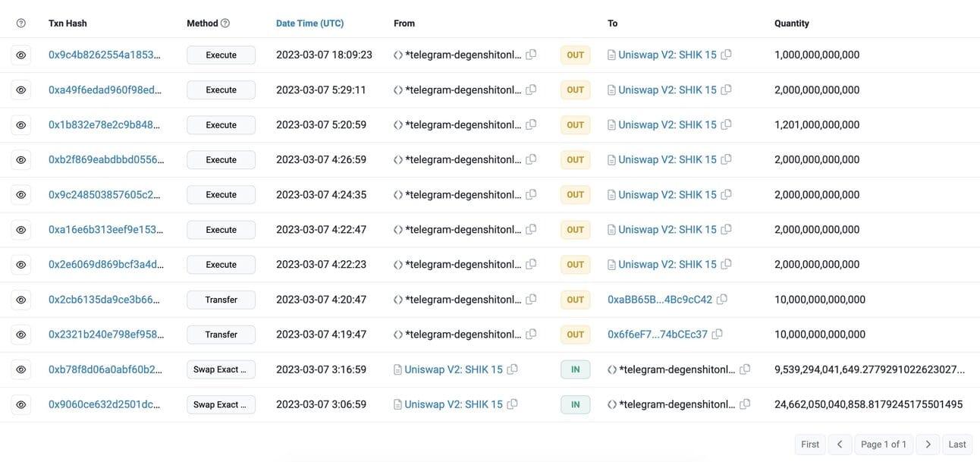Screen dimensions: 980x462
Task: Click Swap Exact method tag in 3:16:59 row
Action: (x=221, y=369)
